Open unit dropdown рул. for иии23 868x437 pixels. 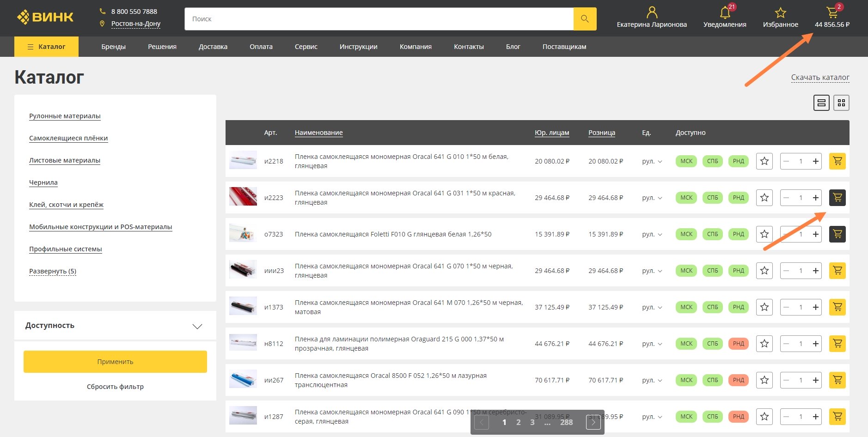tap(652, 271)
